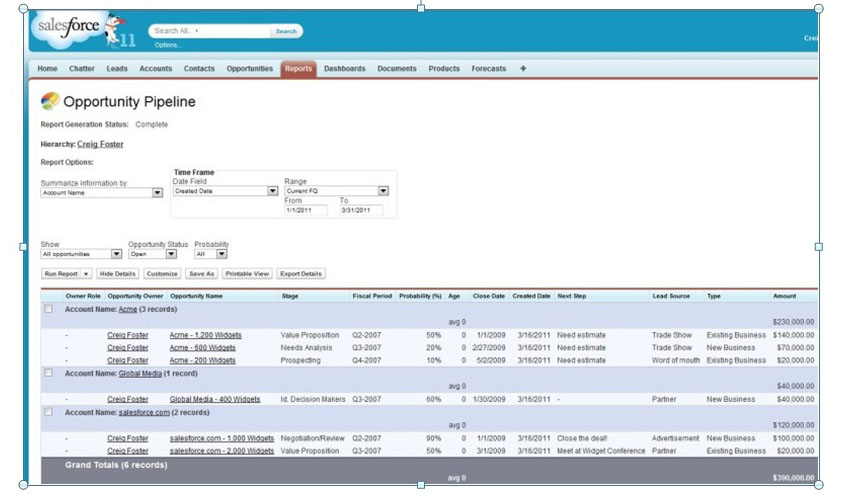The image size is (841, 495).
Task: Open the Contacts tab
Action: (x=199, y=69)
